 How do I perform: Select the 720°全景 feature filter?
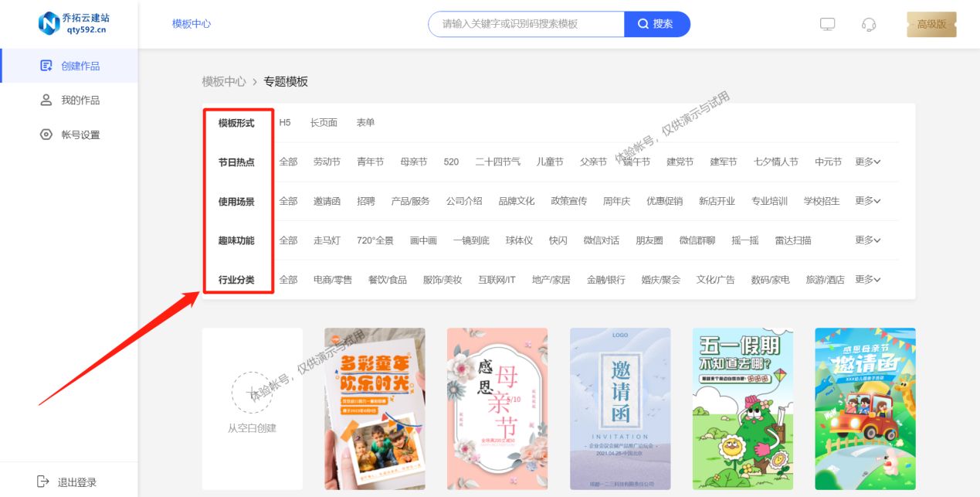(x=375, y=240)
